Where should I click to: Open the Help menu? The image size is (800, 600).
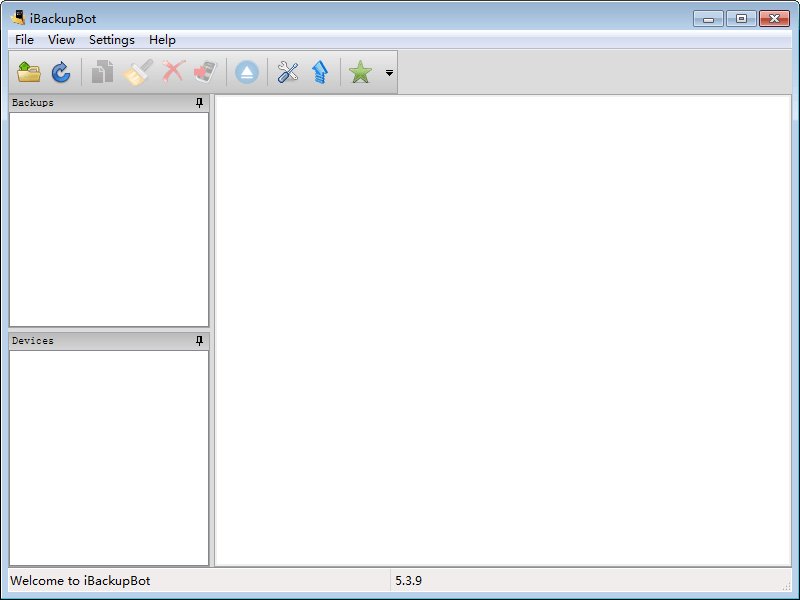tap(162, 40)
